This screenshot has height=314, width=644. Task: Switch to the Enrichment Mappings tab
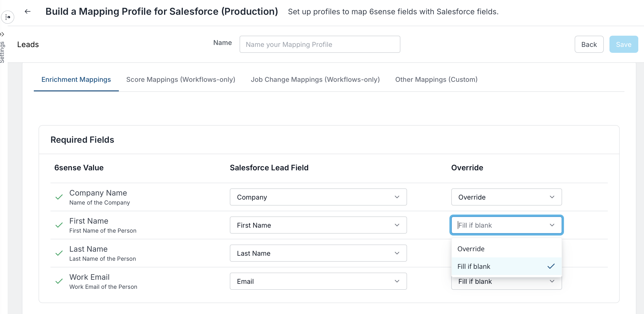[x=76, y=79]
